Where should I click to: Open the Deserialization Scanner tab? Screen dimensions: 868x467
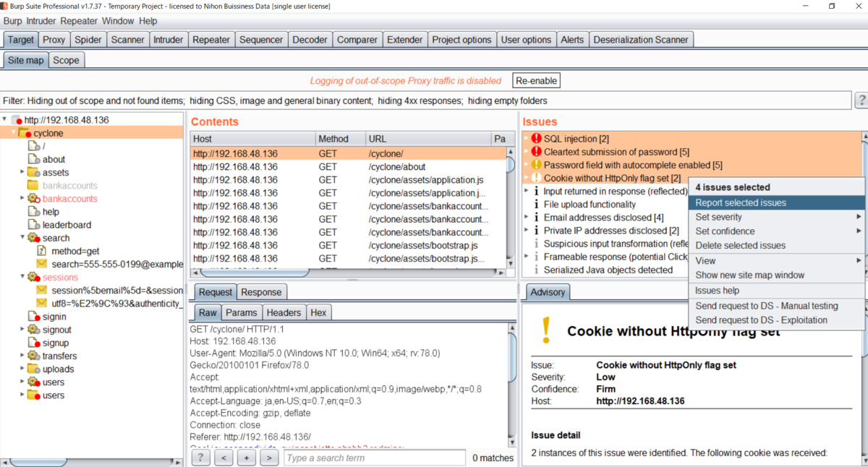[642, 40]
